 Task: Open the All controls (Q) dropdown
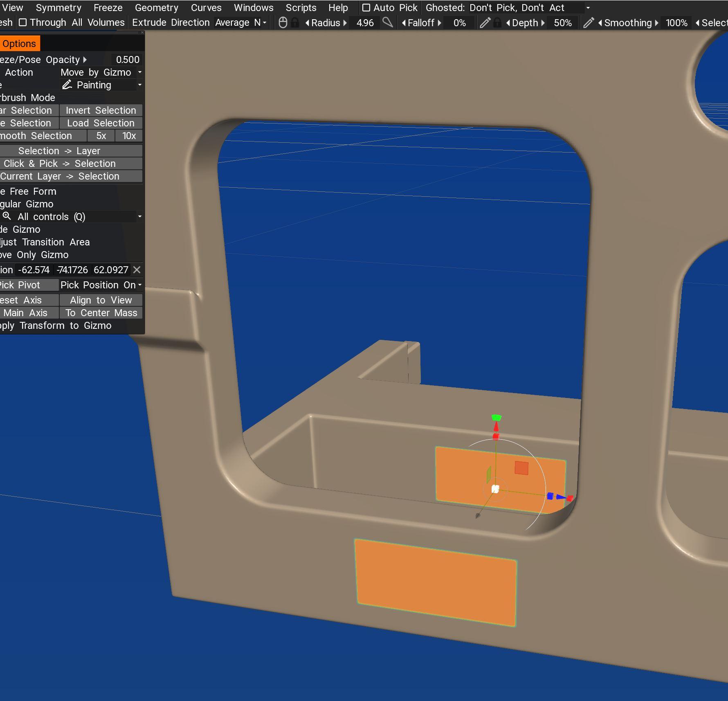click(139, 217)
